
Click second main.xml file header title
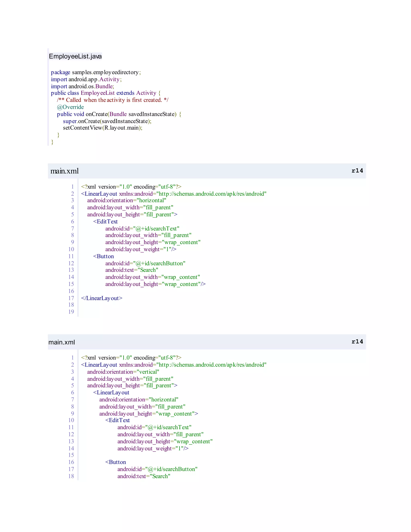(x=62, y=342)
